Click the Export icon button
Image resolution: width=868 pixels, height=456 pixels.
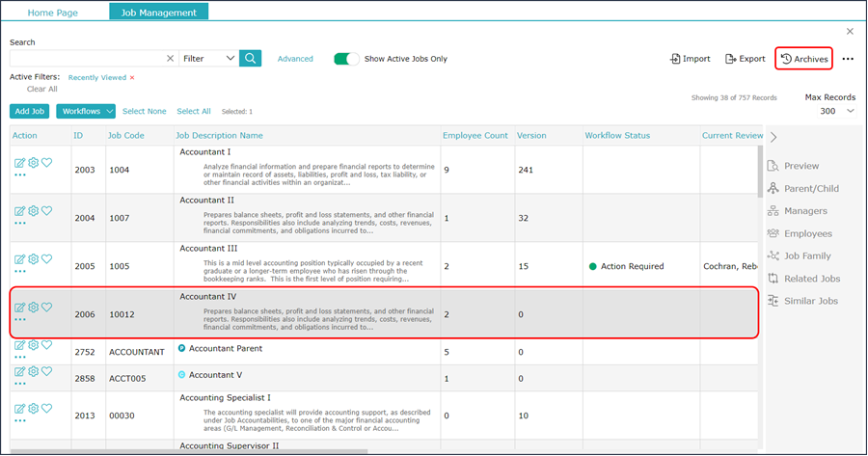[x=745, y=59]
